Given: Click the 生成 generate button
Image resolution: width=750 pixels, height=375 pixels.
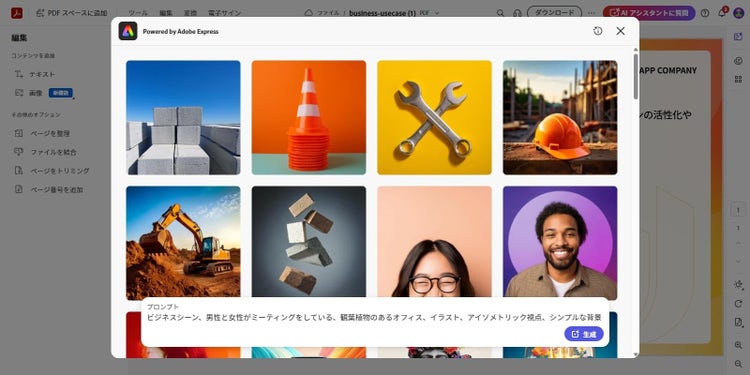Looking at the screenshot, I should [584, 334].
